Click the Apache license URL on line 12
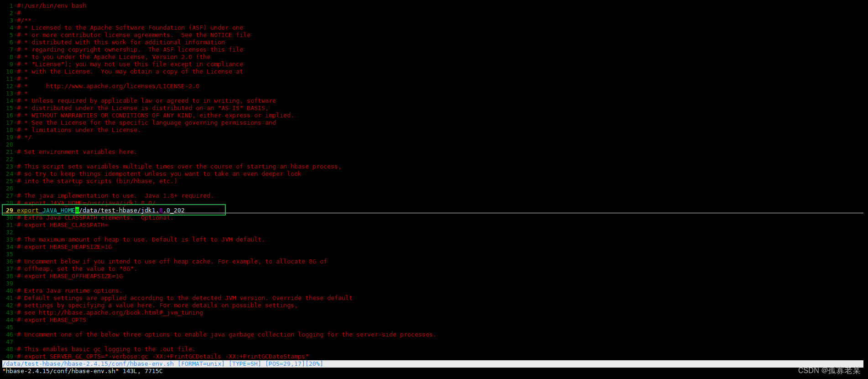 [x=123, y=86]
